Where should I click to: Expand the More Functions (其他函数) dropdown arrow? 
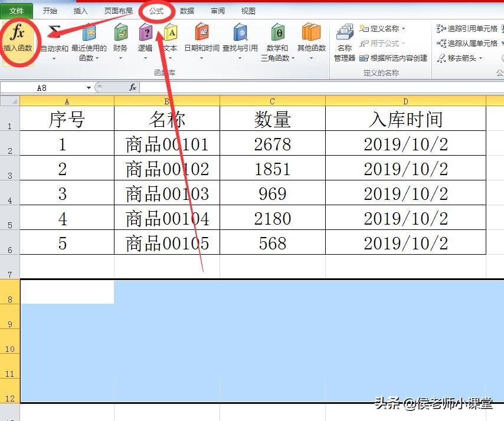(x=311, y=58)
